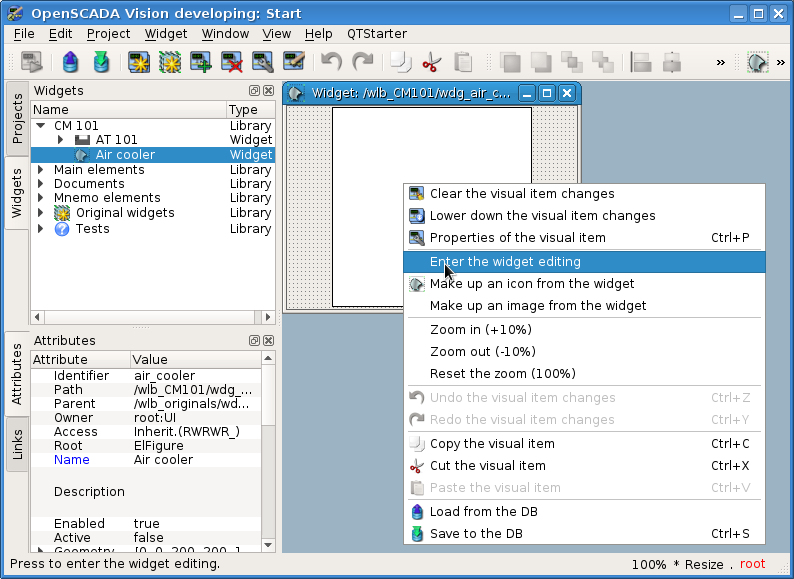Click the redo arrow in the toolbar

363,62
